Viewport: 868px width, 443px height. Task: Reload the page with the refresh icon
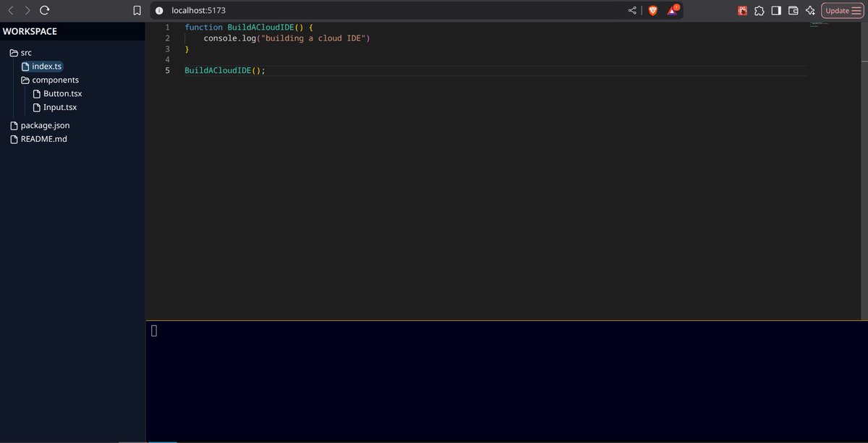coord(45,11)
